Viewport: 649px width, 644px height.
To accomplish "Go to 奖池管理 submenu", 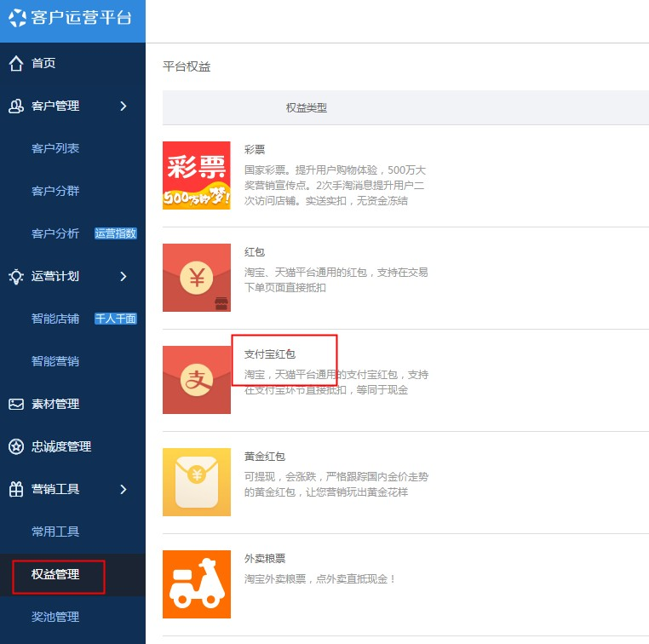I will [55, 617].
